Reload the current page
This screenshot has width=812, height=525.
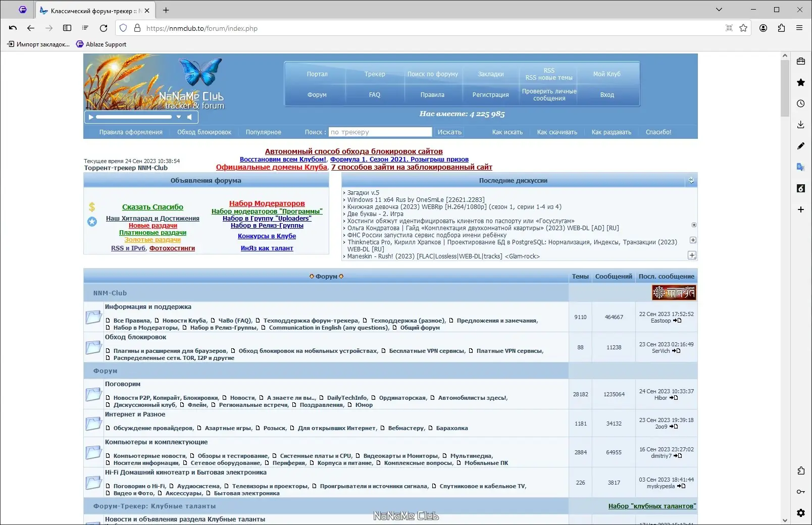pos(104,28)
